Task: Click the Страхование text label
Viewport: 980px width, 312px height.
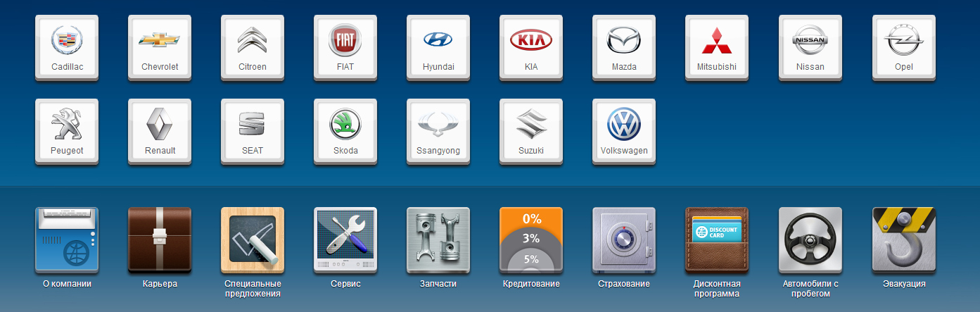Action: 624,284
